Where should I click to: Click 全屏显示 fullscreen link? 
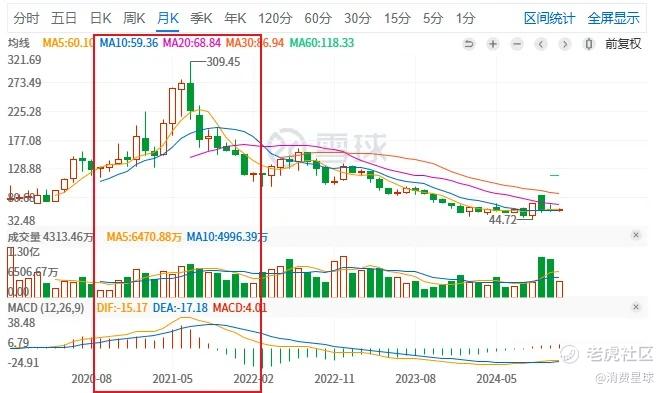(x=613, y=18)
